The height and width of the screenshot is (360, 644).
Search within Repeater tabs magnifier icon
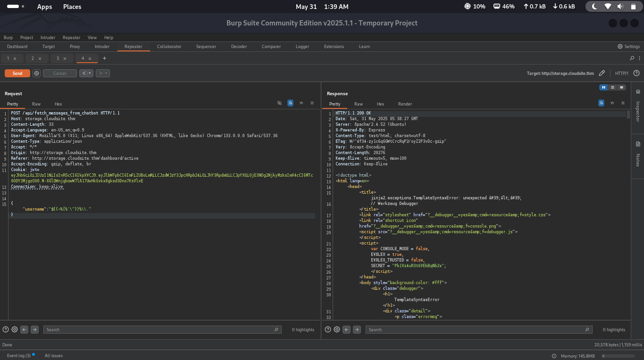pos(632,58)
